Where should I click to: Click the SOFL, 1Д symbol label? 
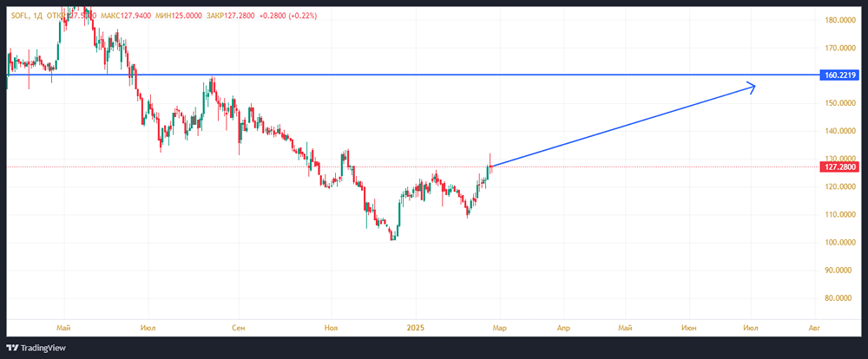coord(27,16)
